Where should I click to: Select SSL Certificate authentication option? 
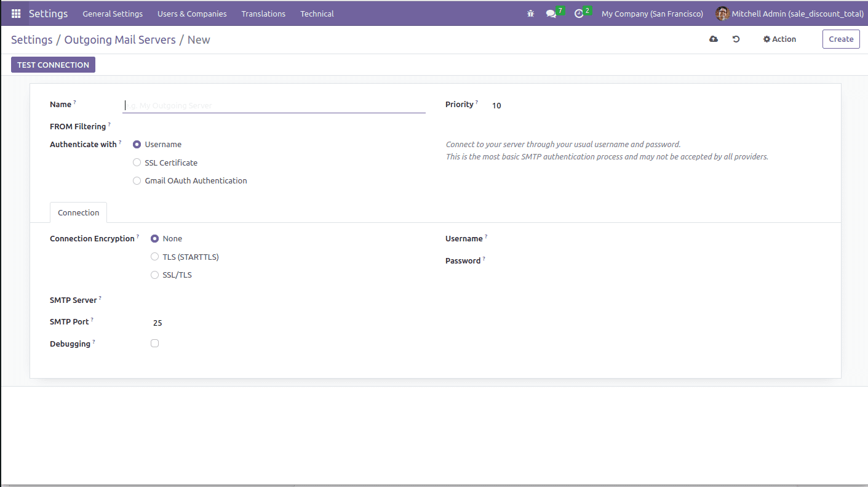137,163
